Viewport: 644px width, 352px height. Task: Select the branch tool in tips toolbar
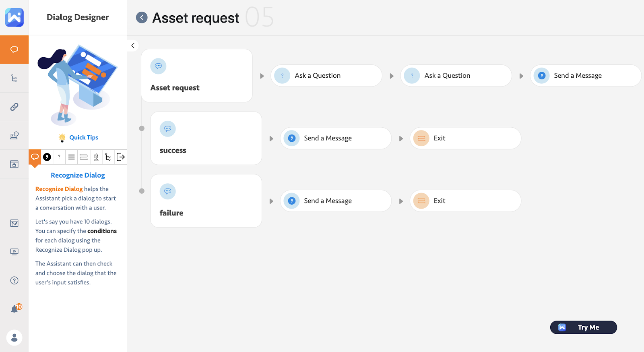click(108, 157)
